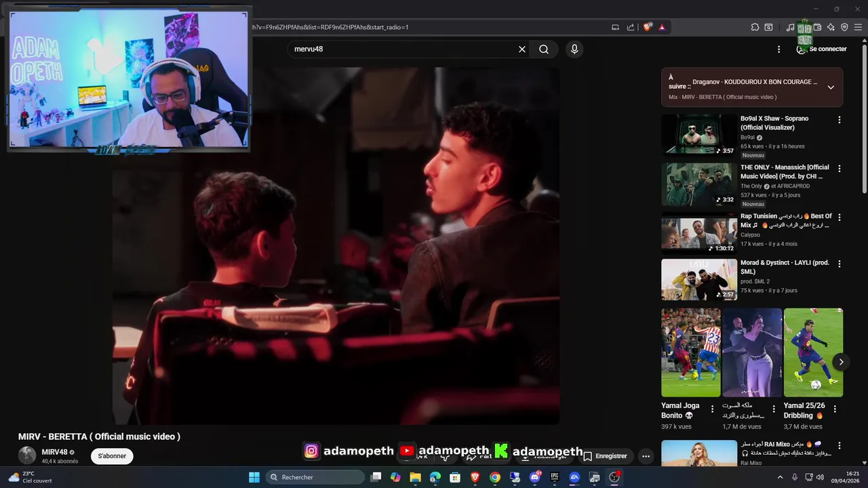Open Microsoft Edge from the taskbar

pyautogui.click(x=435, y=477)
